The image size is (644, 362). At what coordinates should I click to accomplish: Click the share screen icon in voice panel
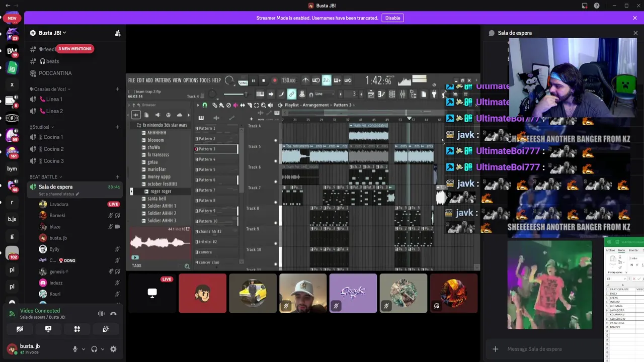(x=48, y=329)
